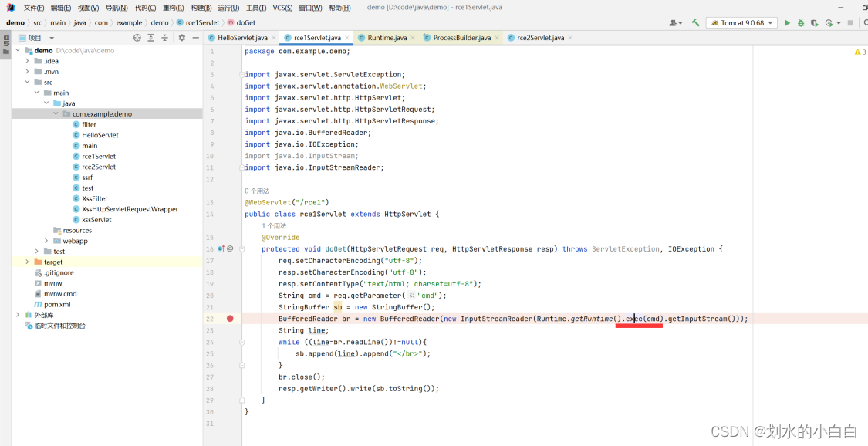Close the ProcessBuilder.java tab
Image resolution: width=868 pixels, height=446 pixels.
point(497,38)
